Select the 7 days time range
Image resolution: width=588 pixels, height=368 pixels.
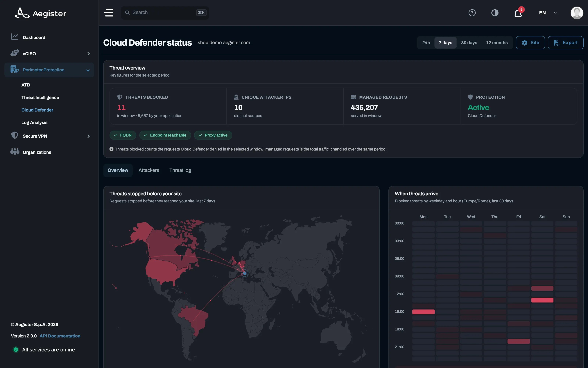pyautogui.click(x=445, y=43)
